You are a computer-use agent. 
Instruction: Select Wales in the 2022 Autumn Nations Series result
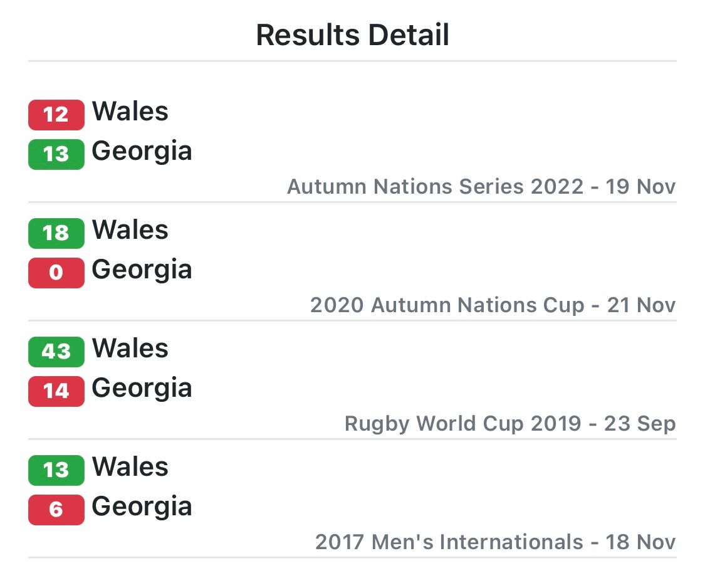point(130,112)
